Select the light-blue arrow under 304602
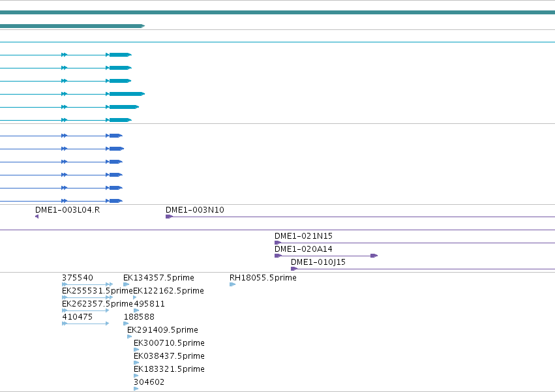 point(136,389)
